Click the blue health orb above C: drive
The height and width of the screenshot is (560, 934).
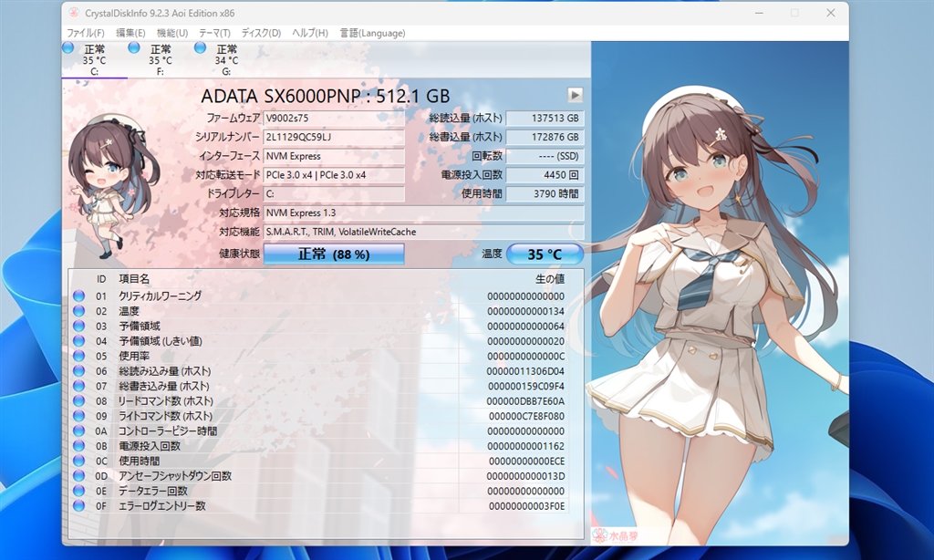67,47
